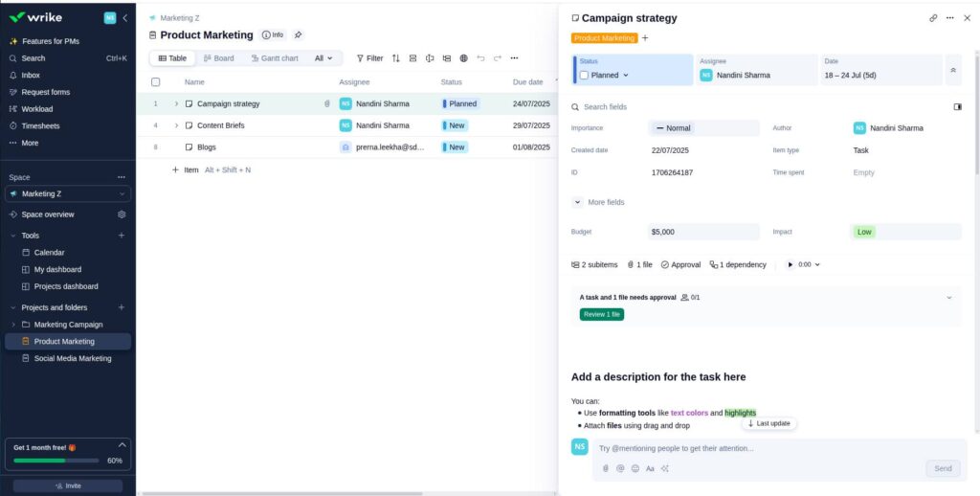This screenshot has height=496, width=980.
Task: Open the Planned status dropdown arrow
Action: 626,75
